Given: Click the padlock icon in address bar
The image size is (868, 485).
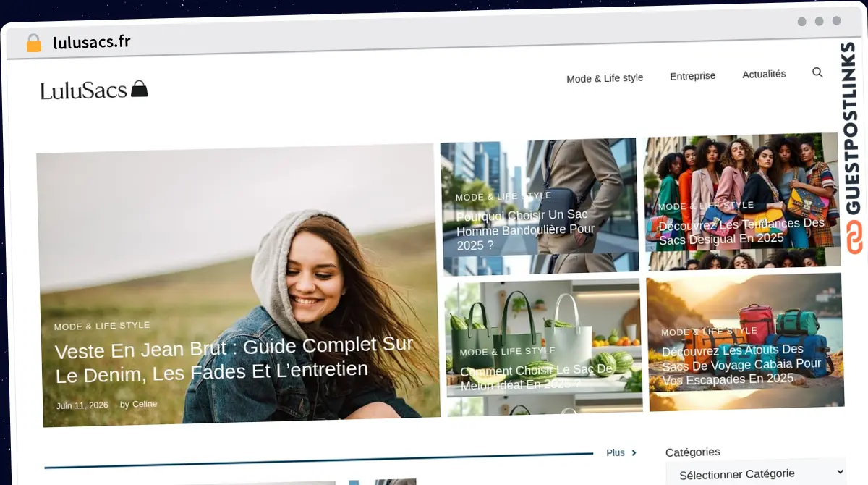Looking at the screenshot, I should click(33, 43).
